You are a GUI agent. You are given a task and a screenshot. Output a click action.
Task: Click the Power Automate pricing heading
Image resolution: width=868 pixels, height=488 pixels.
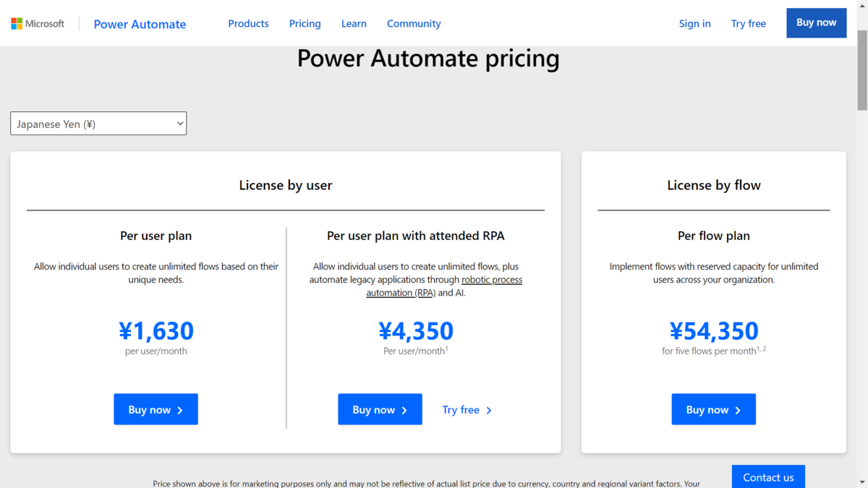[428, 58]
